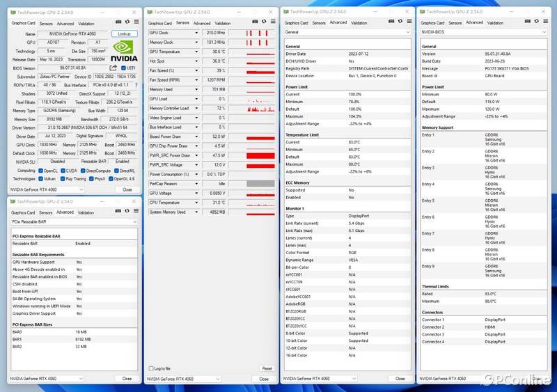Click refresh icon in Sensors window
Viewport: 557px width, 392px height.
click(x=264, y=22)
